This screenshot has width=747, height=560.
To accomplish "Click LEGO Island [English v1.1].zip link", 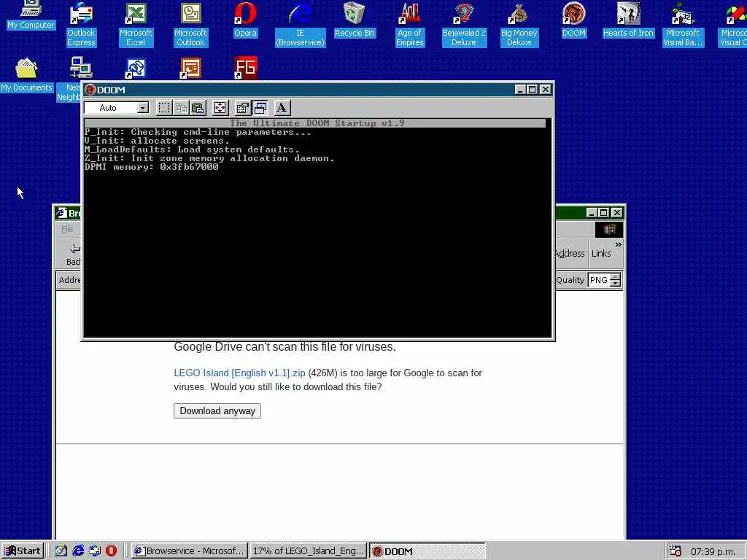I will click(x=239, y=373).
